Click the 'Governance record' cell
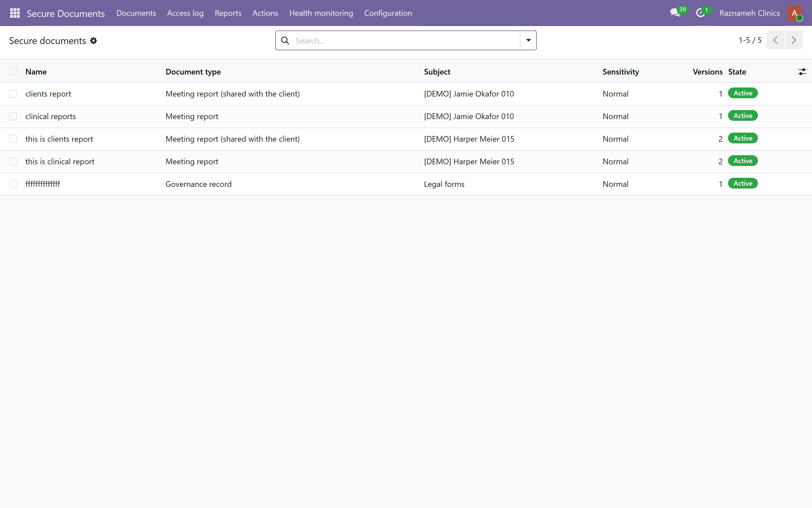Screen dimensions: 812x508 click(x=199, y=184)
